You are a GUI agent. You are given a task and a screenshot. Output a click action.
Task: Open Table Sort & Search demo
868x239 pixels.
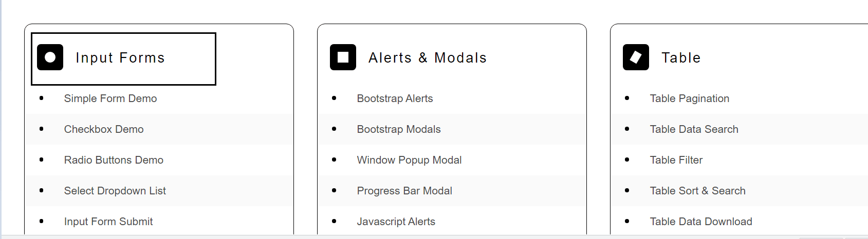[x=697, y=191]
